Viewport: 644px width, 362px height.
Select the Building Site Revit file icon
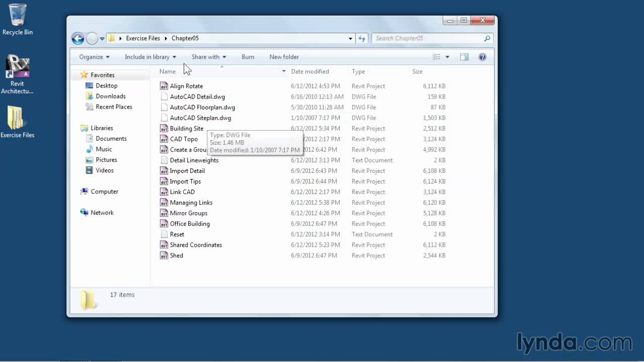coord(164,128)
